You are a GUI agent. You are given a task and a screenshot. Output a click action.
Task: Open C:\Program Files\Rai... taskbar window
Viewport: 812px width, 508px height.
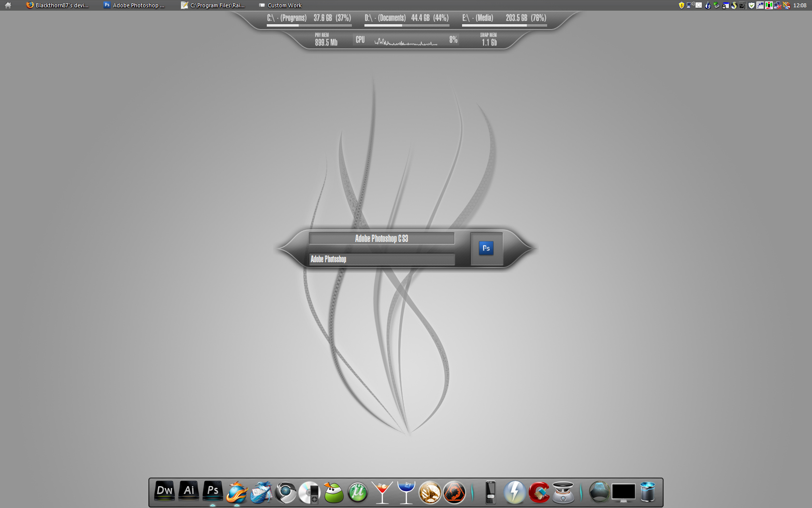(x=213, y=5)
